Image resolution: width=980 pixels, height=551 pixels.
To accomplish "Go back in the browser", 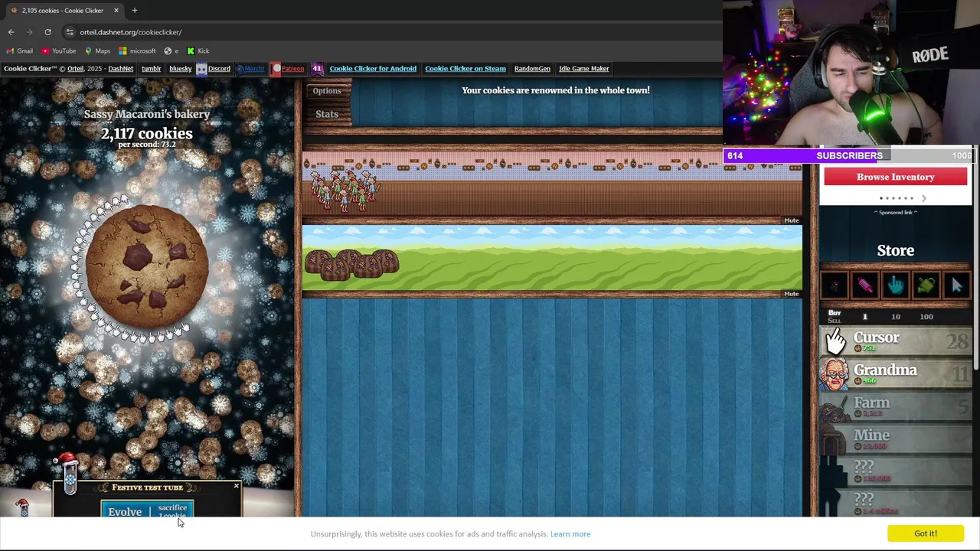I will coord(11,32).
